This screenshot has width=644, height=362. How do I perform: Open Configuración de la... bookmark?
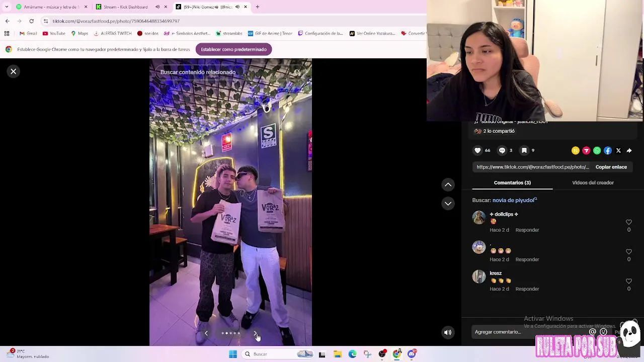320,34
